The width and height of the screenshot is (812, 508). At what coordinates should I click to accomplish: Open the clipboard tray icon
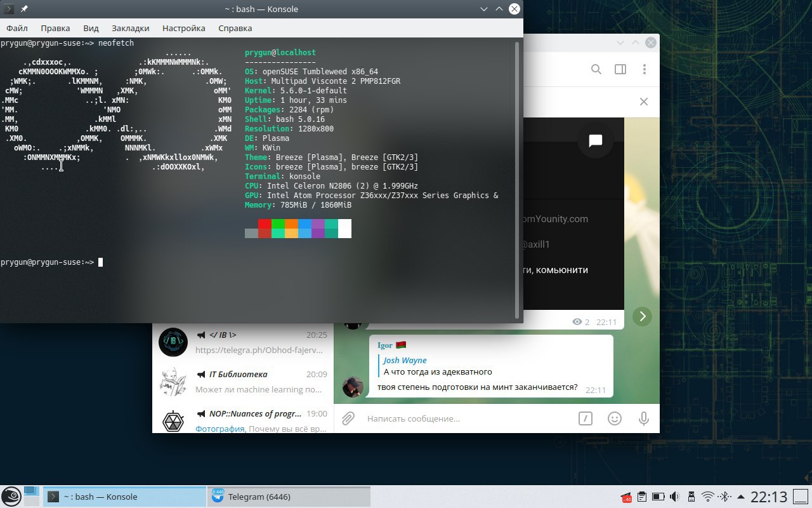pyautogui.click(x=642, y=497)
